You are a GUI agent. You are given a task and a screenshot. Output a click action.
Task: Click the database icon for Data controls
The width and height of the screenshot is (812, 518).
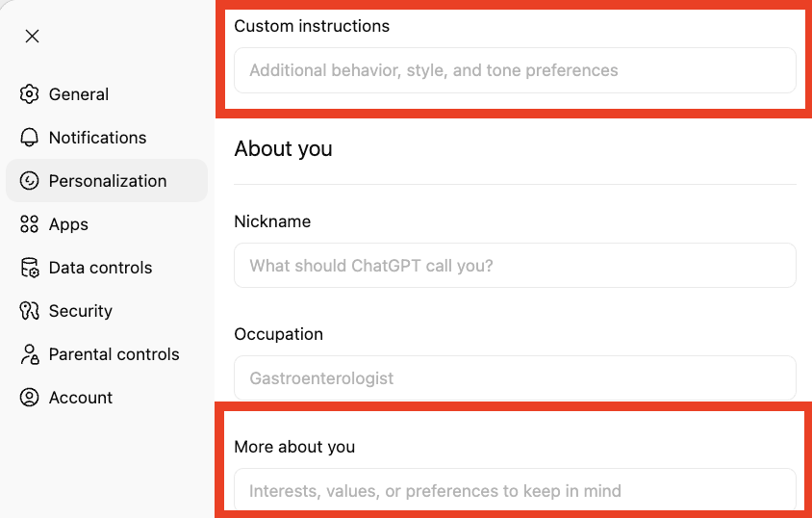pos(30,268)
